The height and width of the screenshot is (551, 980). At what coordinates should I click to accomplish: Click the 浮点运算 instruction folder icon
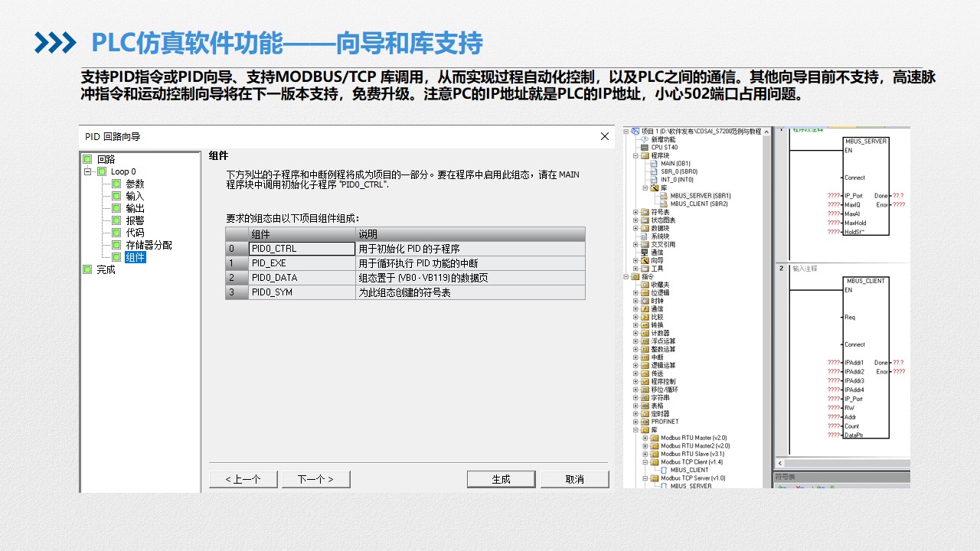(x=645, y=341)
